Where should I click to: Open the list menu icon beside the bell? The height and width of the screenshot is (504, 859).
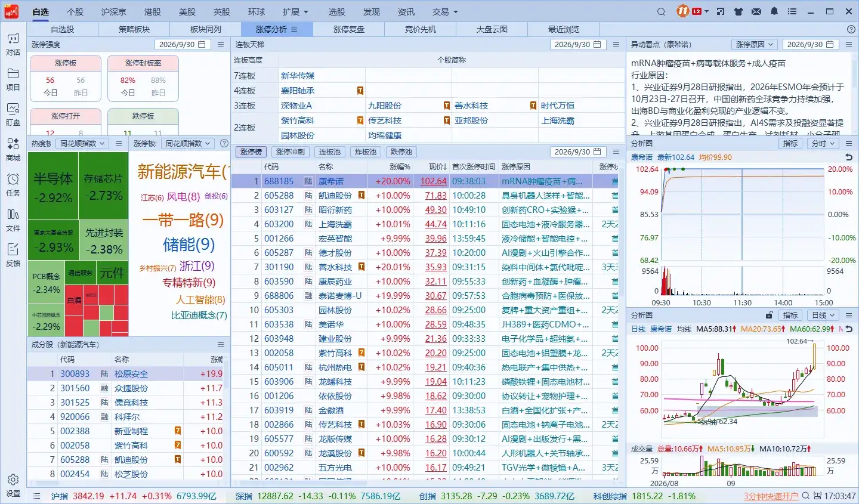792,11
